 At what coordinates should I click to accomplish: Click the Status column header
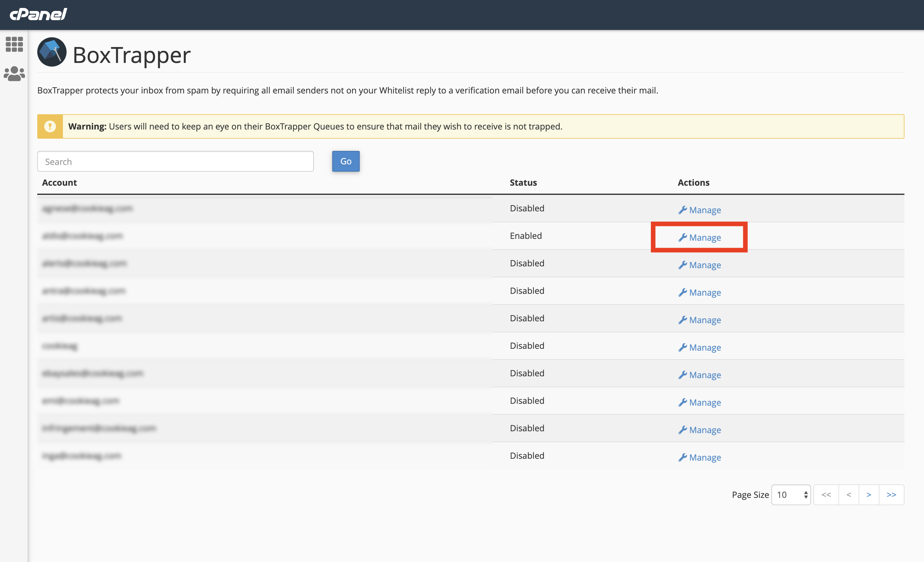click(523, 183)
